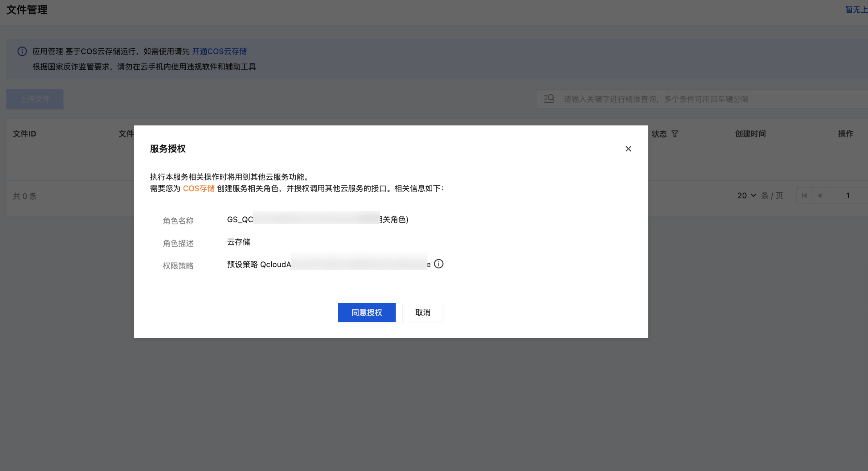Click the 服务授权 dialog title
The height and width of the screenshot is (471, 868).
(x=168, y=148)
